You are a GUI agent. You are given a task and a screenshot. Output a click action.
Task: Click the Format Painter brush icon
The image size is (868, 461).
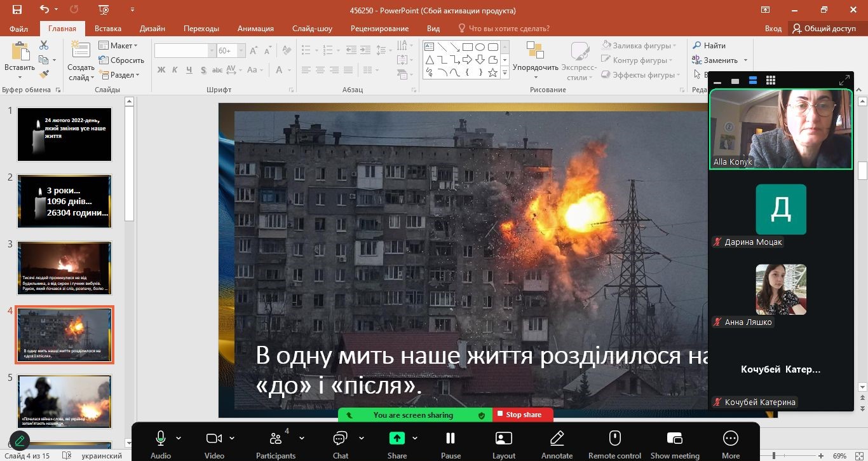[44, 74]
